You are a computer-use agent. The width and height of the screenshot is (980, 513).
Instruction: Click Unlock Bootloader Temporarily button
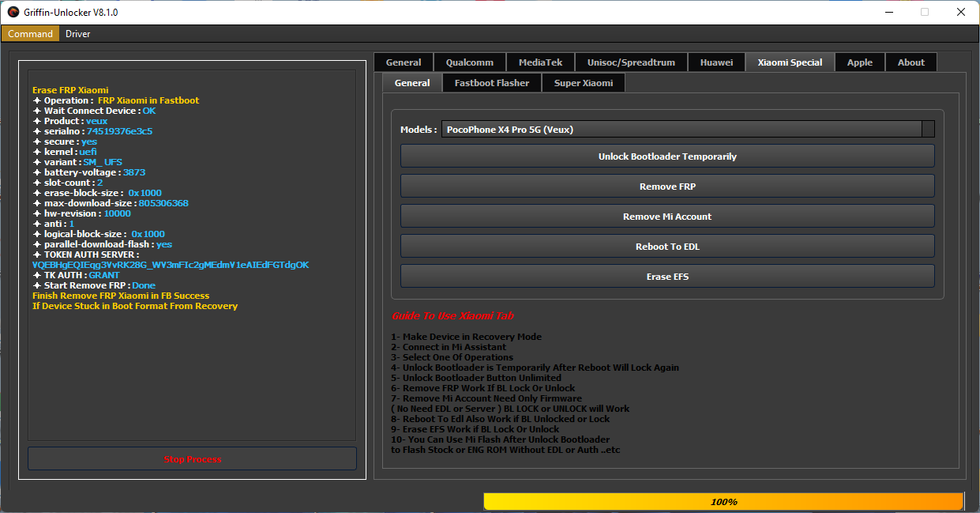(667, 156)
